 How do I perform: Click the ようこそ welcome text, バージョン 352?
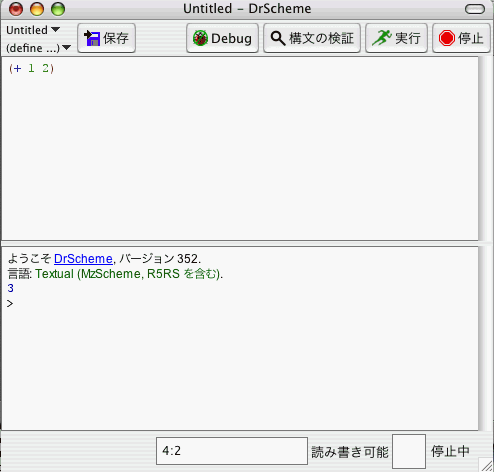click(104, 259)
